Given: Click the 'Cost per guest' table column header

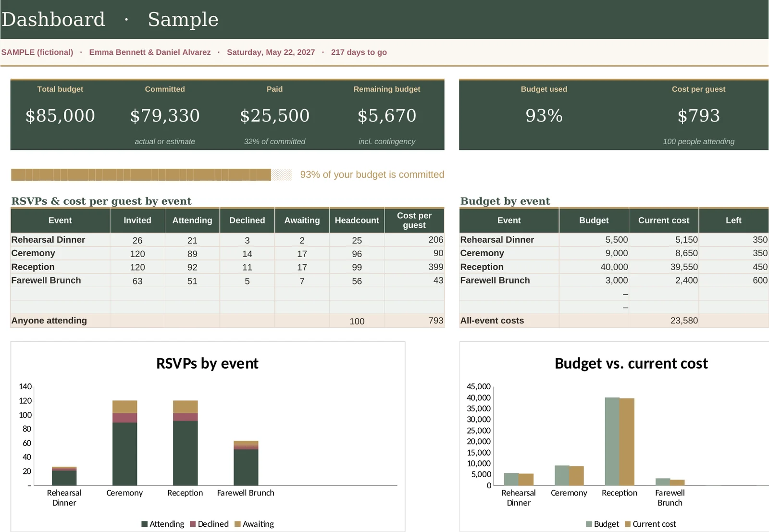Looking at the screenshot, I should point(414,220).
